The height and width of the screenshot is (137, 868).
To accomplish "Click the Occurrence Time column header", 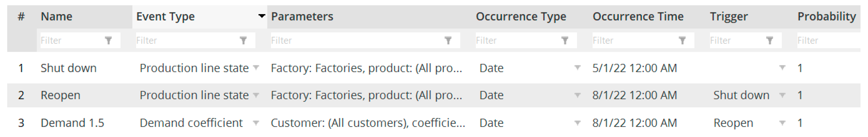I will pos(638,17).
